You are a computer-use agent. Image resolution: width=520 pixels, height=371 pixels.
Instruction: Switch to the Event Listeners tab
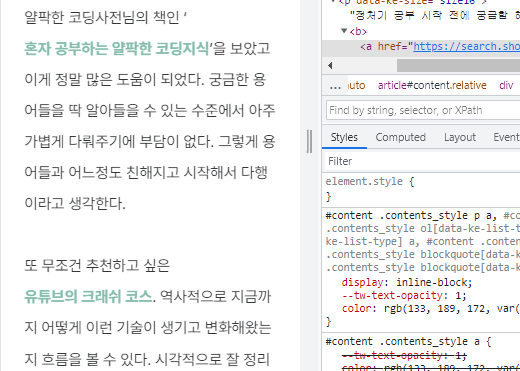pyautogui.click(x=506, y=137)
